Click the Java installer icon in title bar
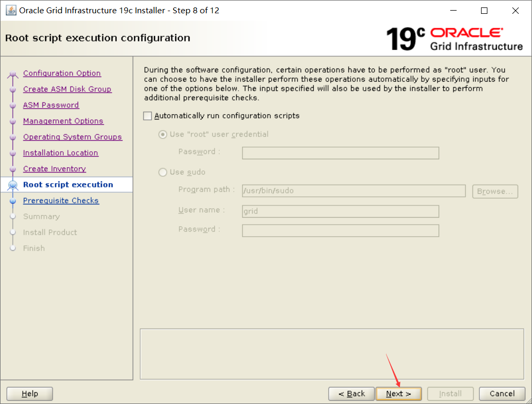 coord(11,11)
